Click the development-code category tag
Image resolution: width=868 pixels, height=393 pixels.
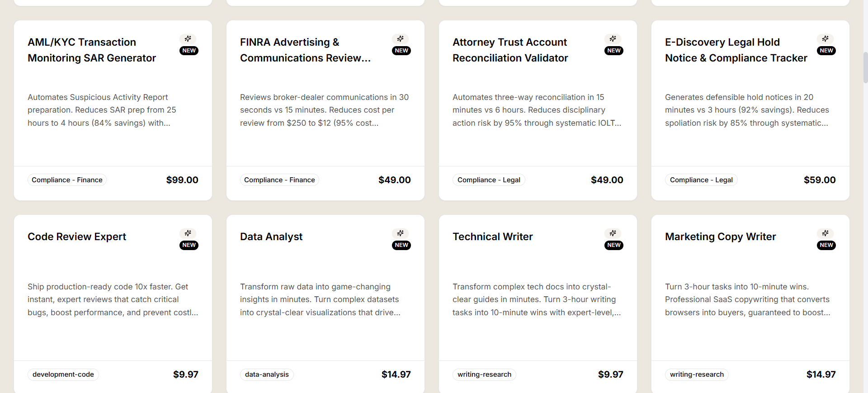(x=63, y=374)
